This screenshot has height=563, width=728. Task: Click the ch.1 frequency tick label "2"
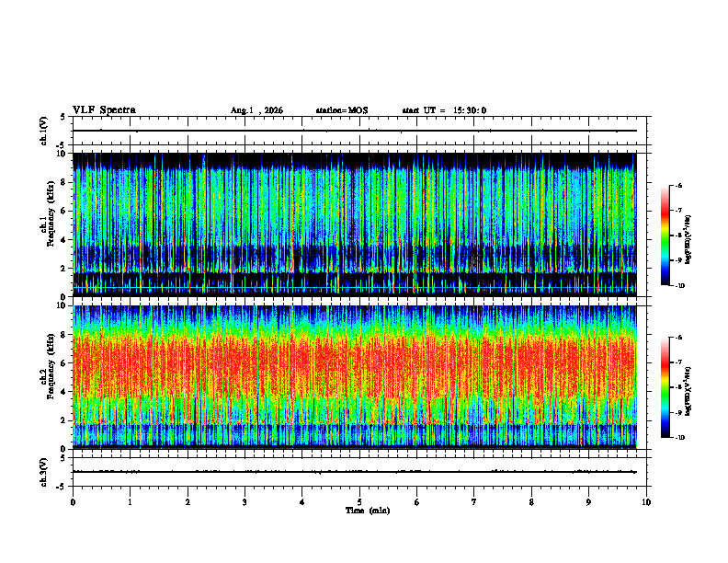point(63,269)
